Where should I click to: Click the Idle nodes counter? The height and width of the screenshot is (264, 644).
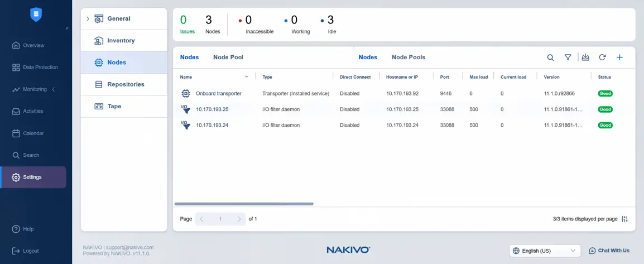pyautogui.click(x=329, y=24)
